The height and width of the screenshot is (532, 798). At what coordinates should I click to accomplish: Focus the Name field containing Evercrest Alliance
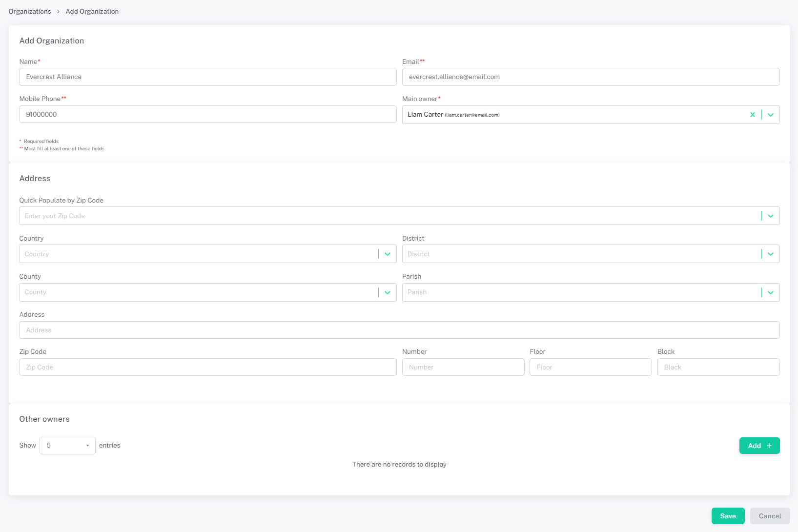[x=207, y=77]
